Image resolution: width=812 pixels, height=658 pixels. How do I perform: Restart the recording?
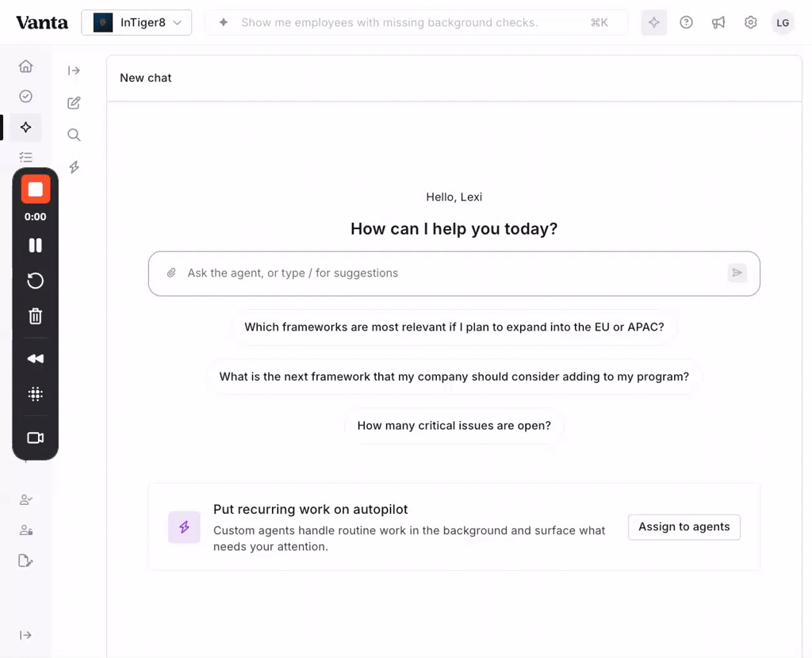pos(35,281)
